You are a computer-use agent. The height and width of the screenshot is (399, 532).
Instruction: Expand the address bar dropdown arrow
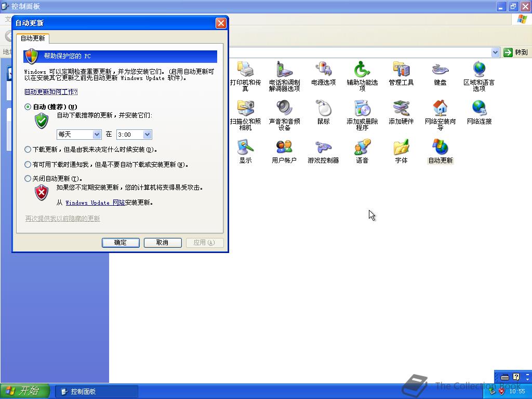click(495, 52)
